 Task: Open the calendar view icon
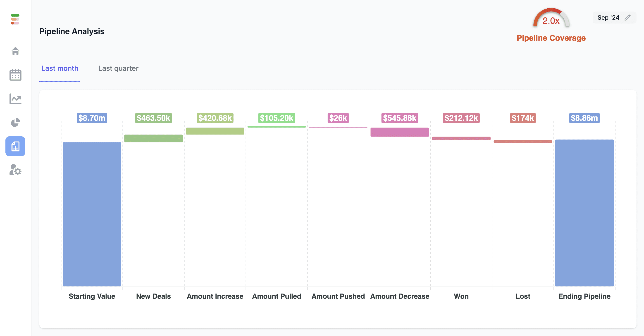(x=15, y=75)
